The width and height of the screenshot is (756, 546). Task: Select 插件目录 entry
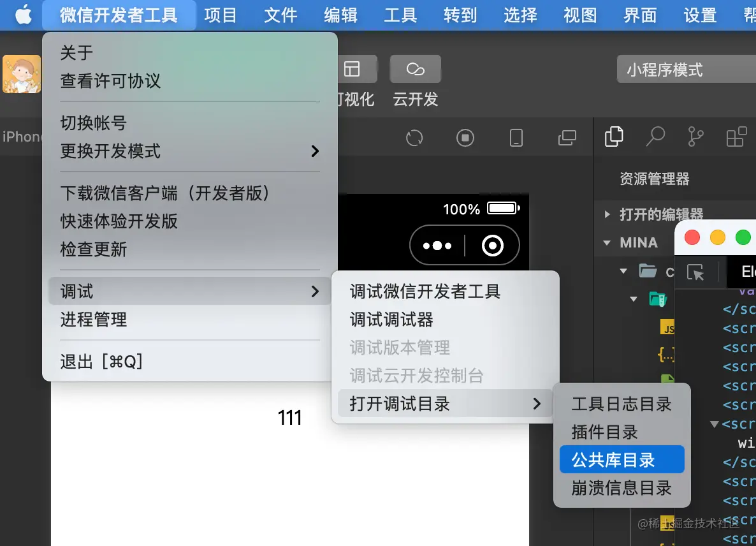622,432
